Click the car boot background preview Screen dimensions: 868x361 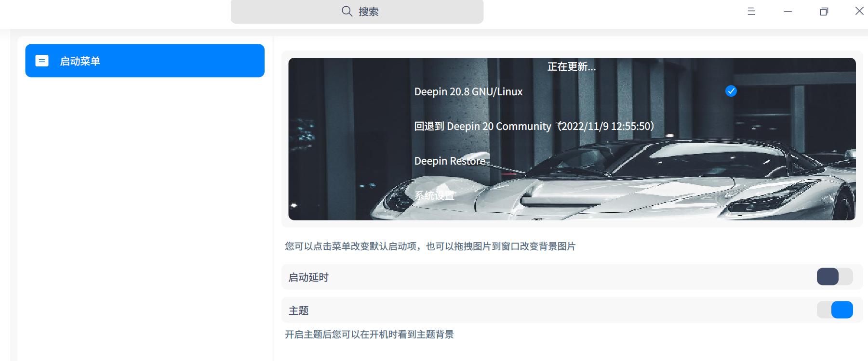[572, 139]
